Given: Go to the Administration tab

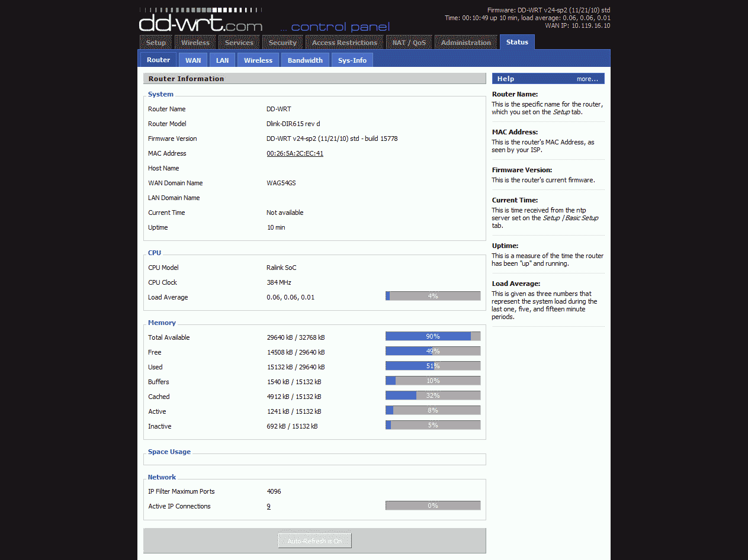Looking at the screenshot, I should [x=466, y=43].
